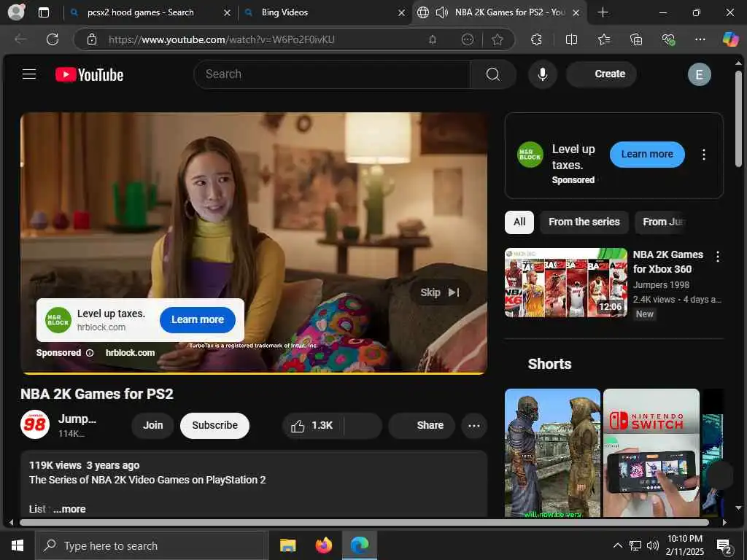This screenshot has width=747, height=560.
Task: Skip the video advertisement
Action: click(440, 292)
